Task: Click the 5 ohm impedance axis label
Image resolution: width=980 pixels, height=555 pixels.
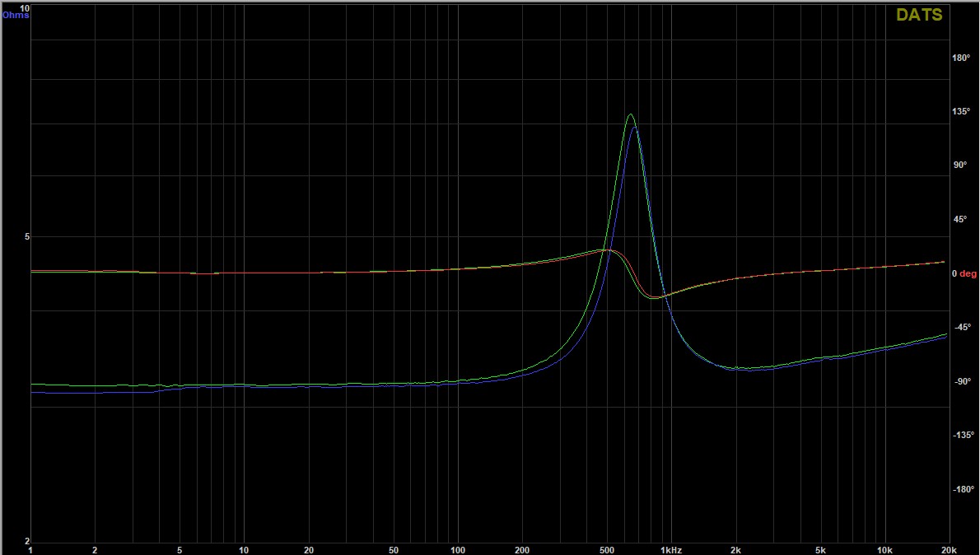Action: click(x=26, y=237)
